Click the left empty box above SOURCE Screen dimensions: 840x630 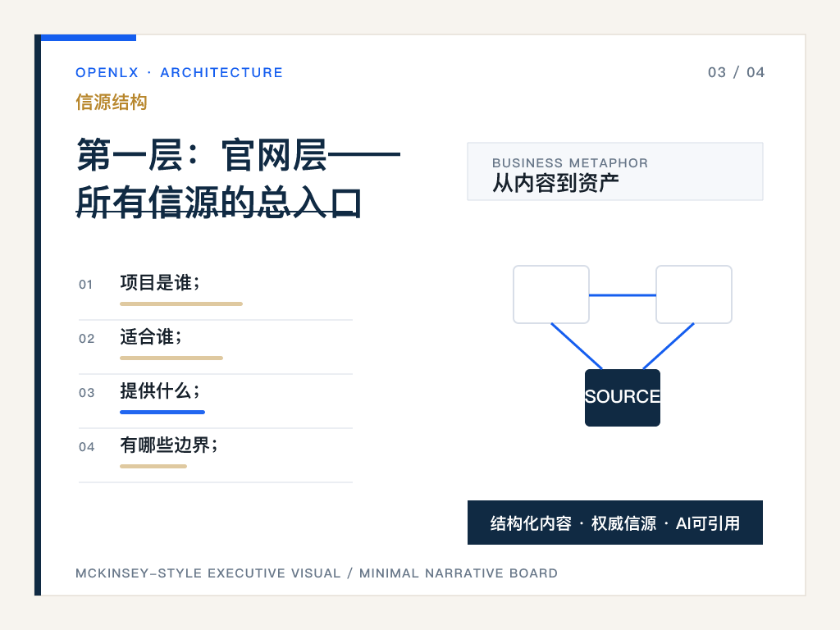pyautogui.click(x=551, y=294)
